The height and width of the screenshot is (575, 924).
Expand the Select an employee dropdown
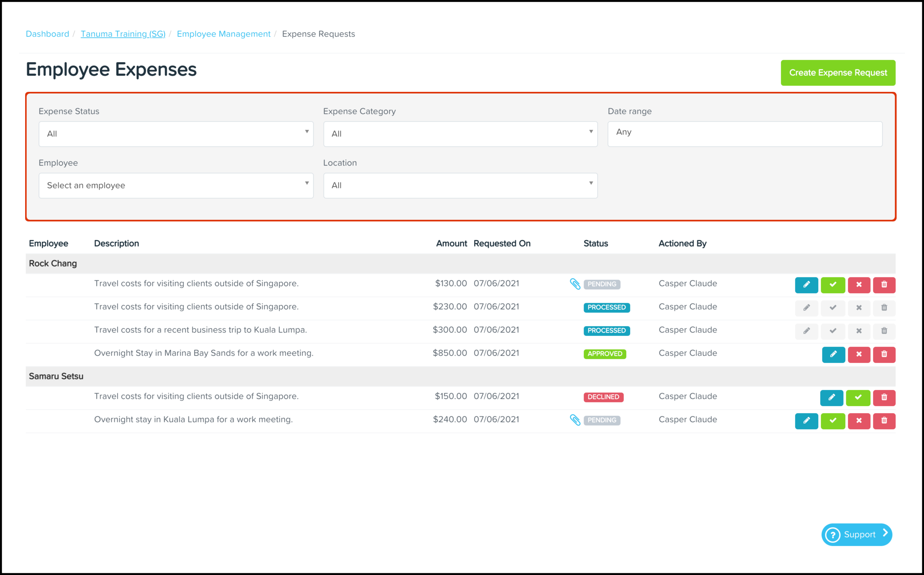[x=176, y=186]
